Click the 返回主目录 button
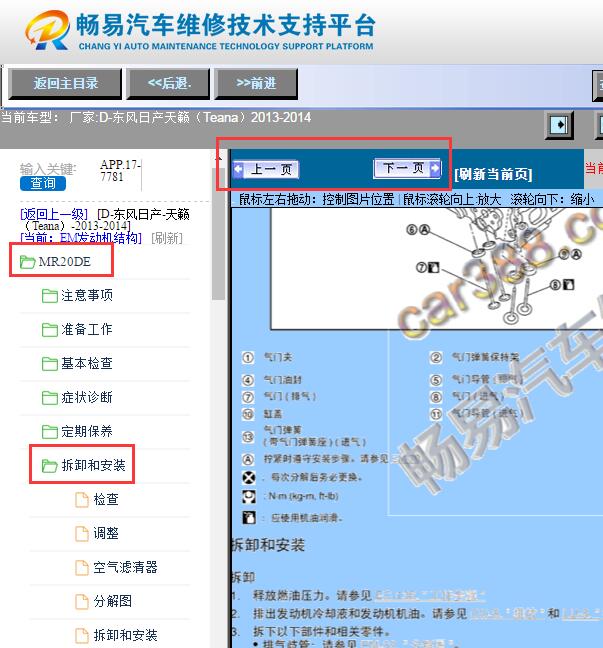This screenshot has width=603, height=648. pyautogui.click(x=65, y=84)
